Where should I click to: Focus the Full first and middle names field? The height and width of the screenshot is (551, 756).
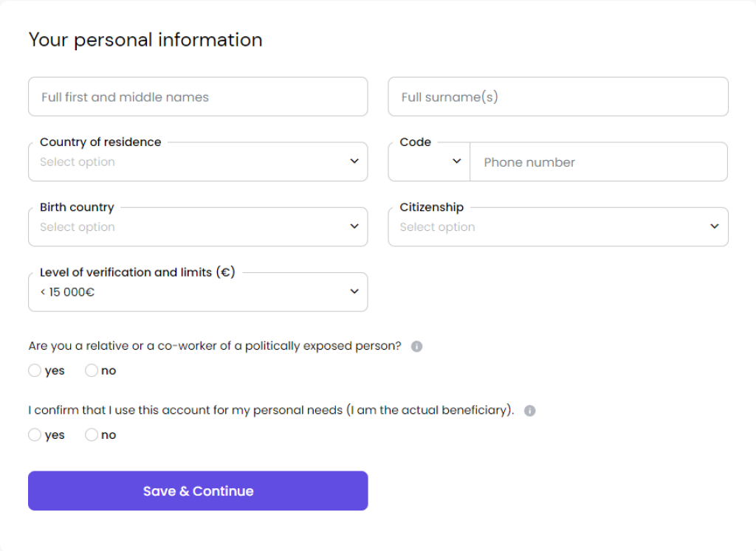point(198,97)
